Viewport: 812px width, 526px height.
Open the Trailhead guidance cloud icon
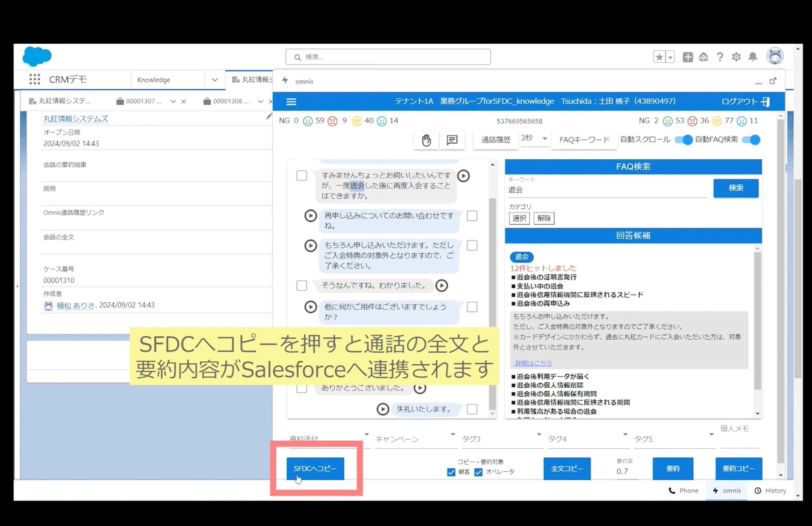[703, 57]
